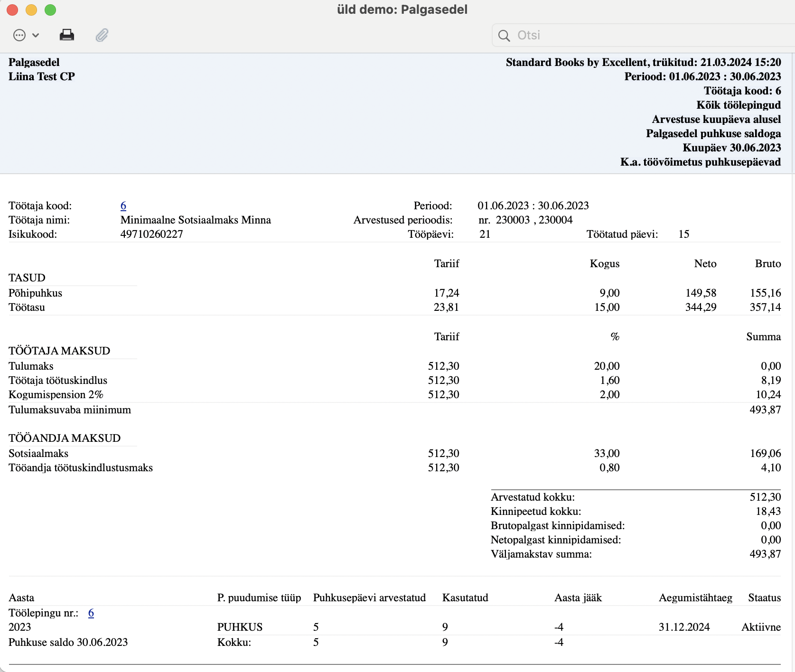Click the TASUD section heading

point(27,278)
